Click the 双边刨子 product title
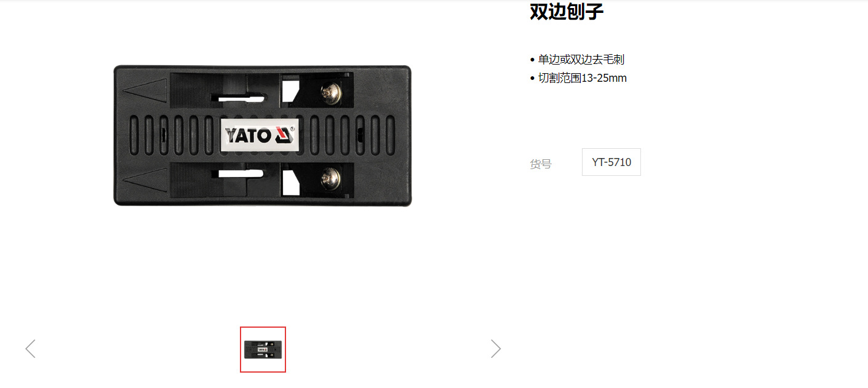 (x=567, y=11)
